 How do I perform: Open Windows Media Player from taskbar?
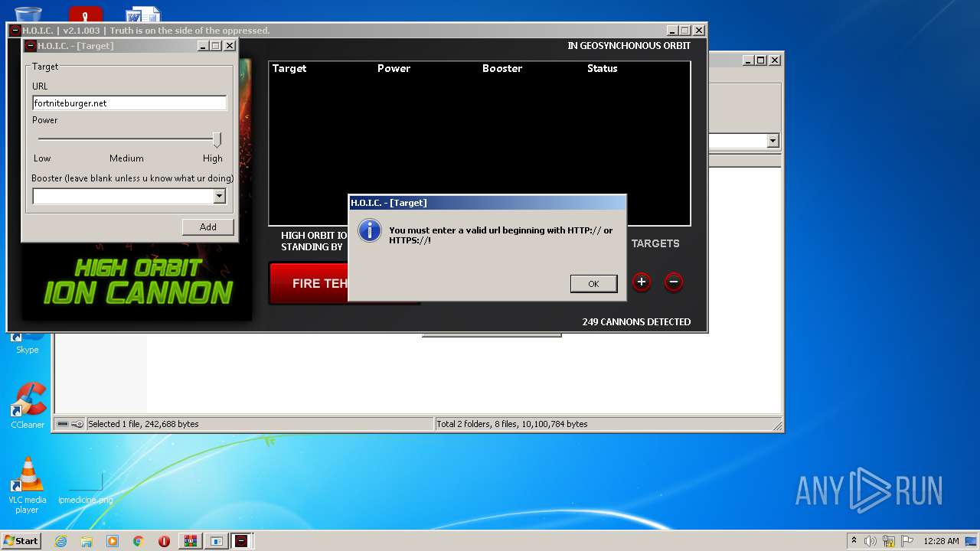(113, 541)
